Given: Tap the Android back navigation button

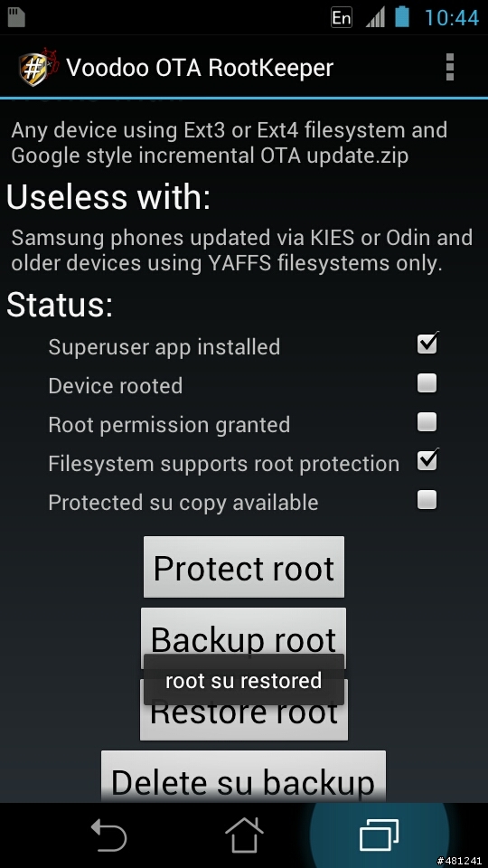Looking at the screenshot, I should click(109, 835).
